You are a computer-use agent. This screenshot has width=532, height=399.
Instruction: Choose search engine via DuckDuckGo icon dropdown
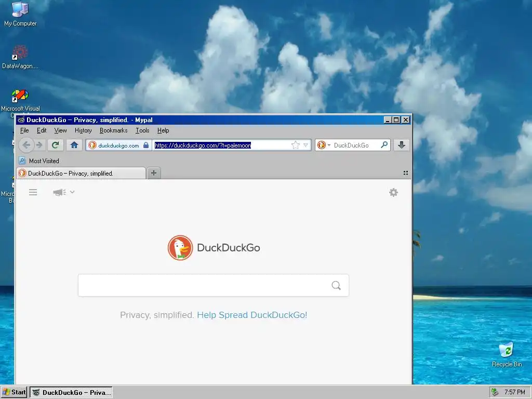[x=323, y=145]
